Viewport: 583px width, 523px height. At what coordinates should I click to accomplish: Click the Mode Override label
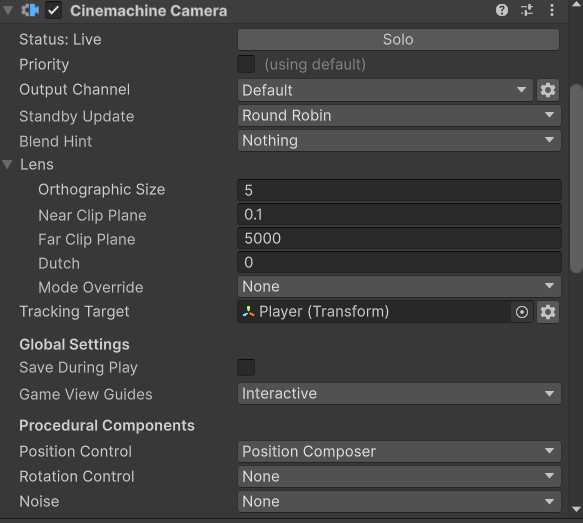tap(91, 287)
